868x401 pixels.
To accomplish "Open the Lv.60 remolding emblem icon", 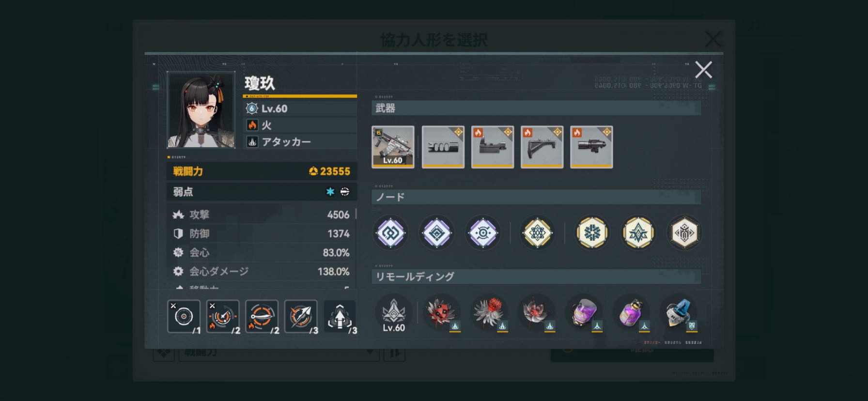I will point(394,314).
